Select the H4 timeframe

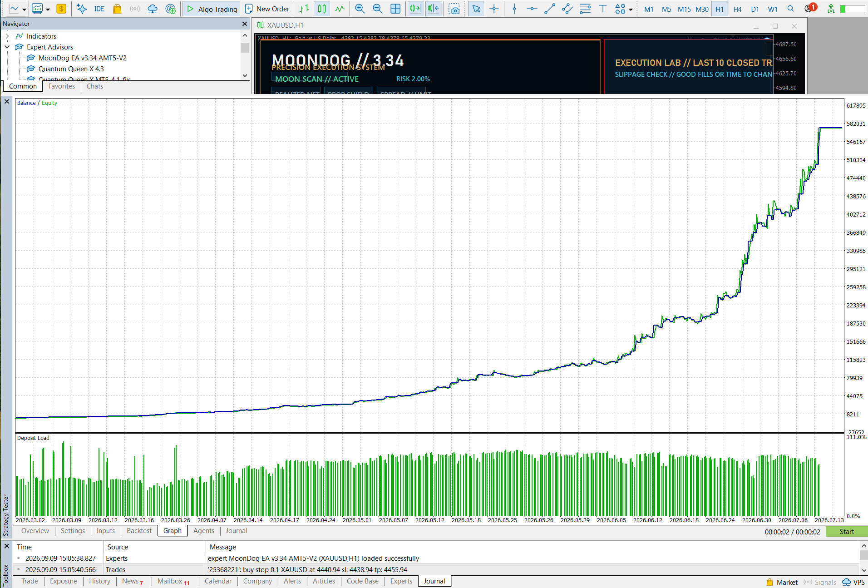click(737, 9)
